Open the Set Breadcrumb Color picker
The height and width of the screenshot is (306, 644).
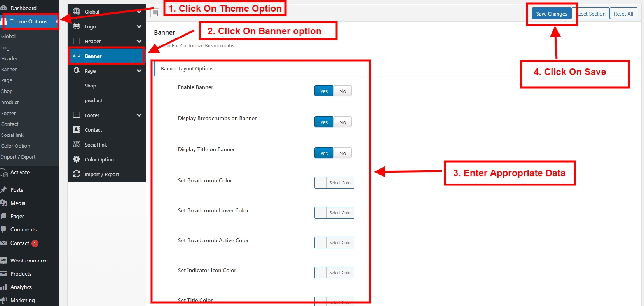pos(334,183)
